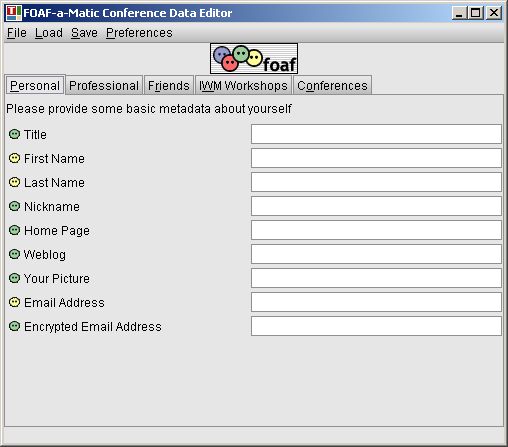Click the green smiley icon beside Weblog

[14, 254]
